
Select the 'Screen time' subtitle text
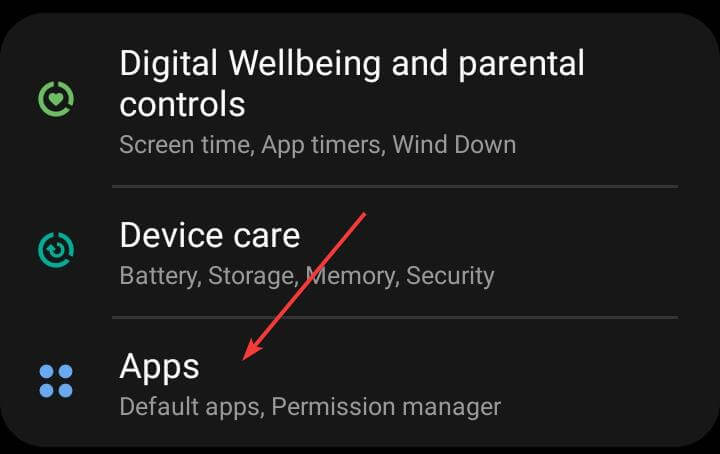click(x=186, y=145)
